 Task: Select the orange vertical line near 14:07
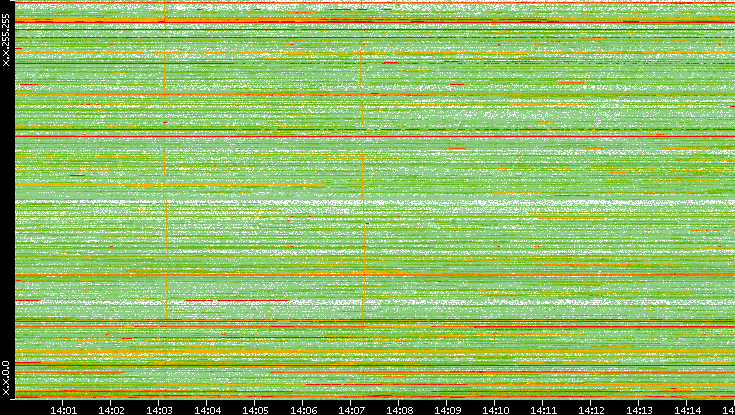[x=362, y=199]
